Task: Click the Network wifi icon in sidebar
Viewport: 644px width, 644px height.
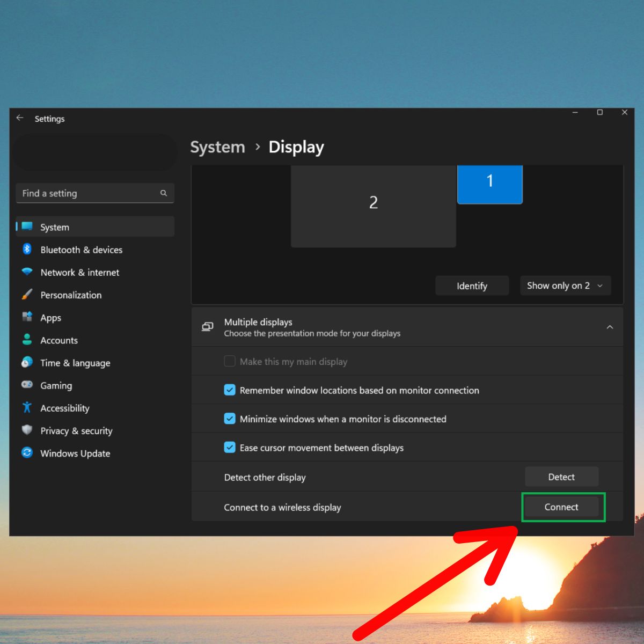Action: point(27,272)
